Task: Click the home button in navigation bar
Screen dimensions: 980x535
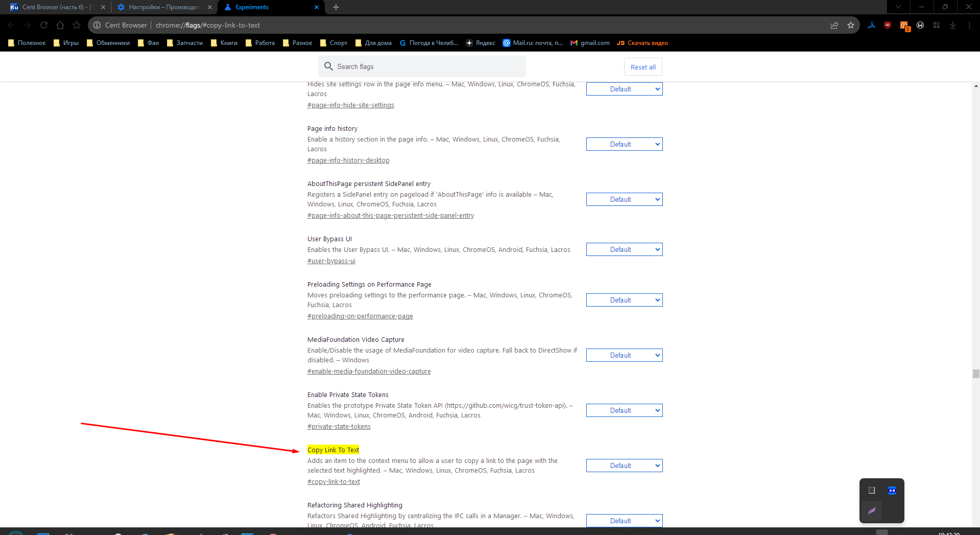Action: click(x=60, y=25)
